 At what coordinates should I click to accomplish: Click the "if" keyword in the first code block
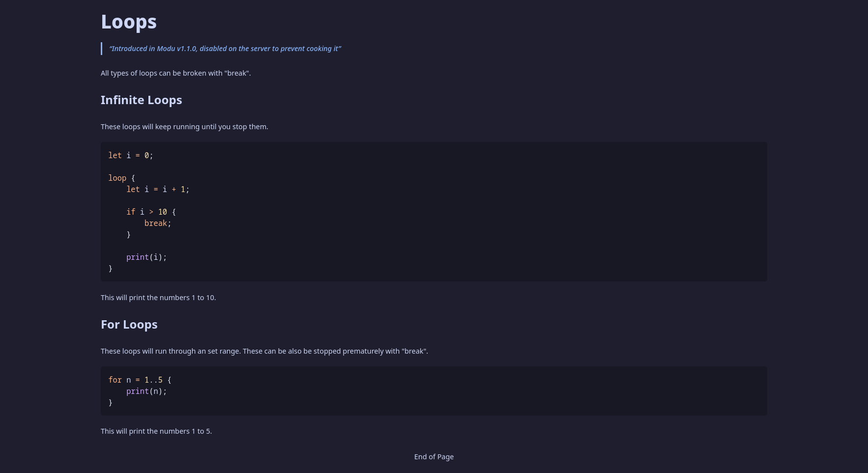(131, 212)
